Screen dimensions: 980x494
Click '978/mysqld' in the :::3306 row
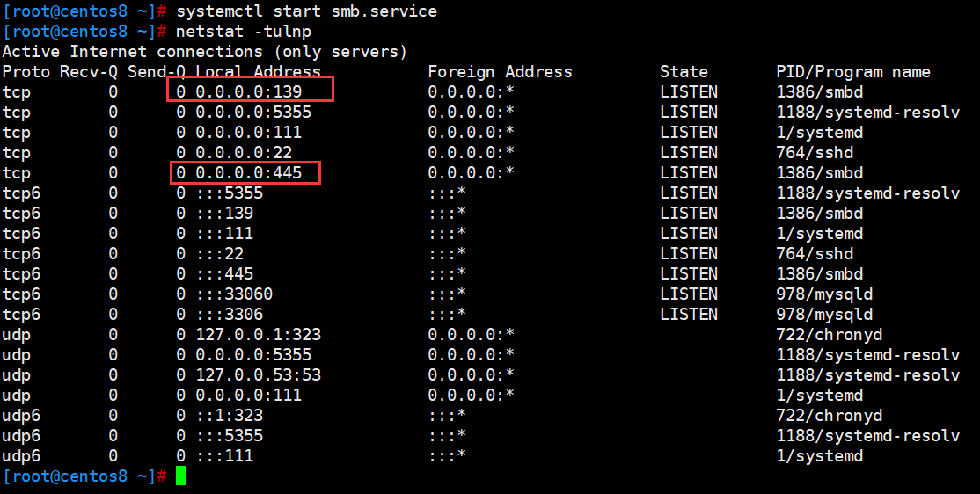tap(824, 314)
